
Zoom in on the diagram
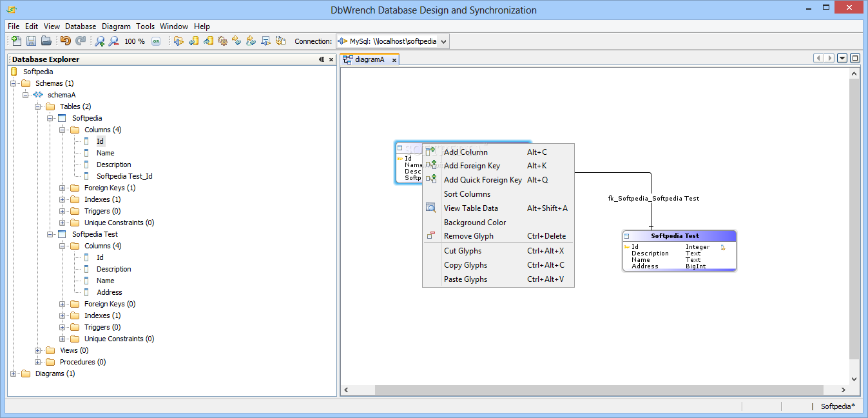tap(99, 41)
